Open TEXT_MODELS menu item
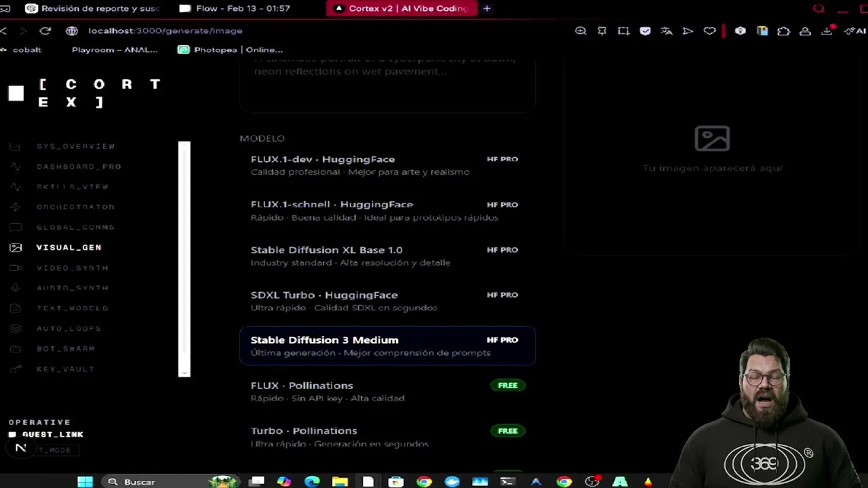Screen dimensions: 868x488 (x=73, y=308)
